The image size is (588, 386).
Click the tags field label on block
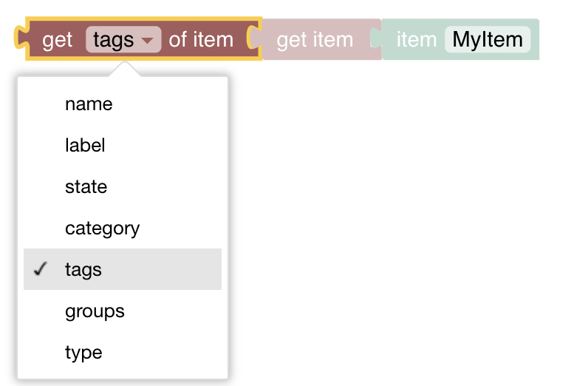tap(113, 40)
